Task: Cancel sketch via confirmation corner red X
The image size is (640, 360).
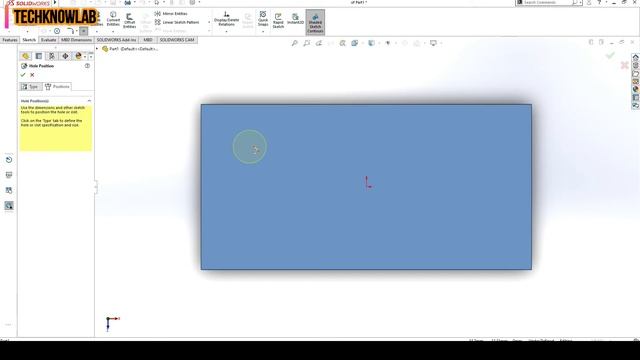Action: pyautogui.click(x=624, y=65)
